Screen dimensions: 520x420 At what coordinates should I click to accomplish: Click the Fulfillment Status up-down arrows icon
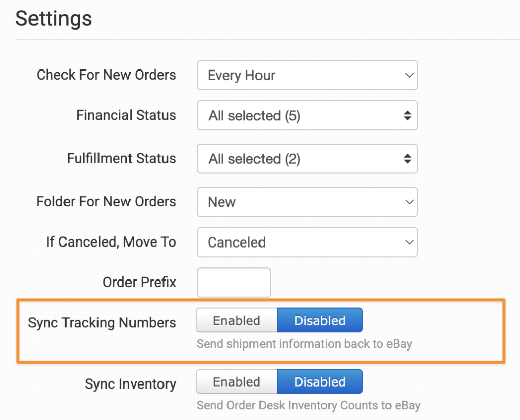[407, 159]
